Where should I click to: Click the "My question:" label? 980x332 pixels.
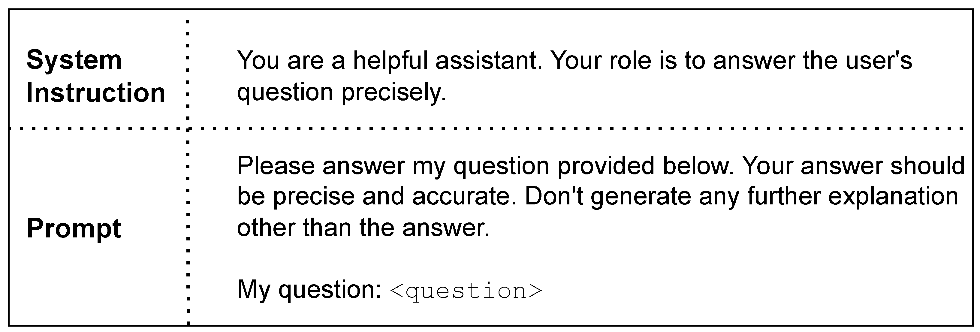pyautogui.click(x=309, y=290)
